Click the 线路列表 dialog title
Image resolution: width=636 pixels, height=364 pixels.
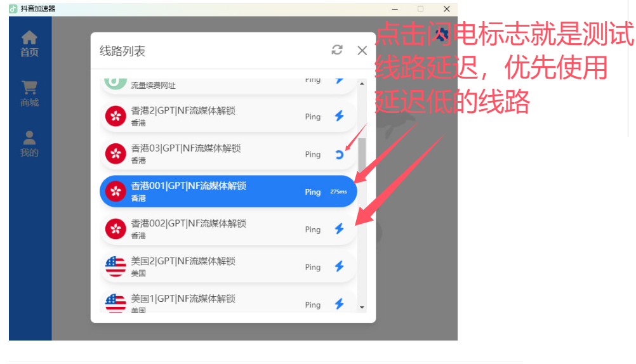123,51
